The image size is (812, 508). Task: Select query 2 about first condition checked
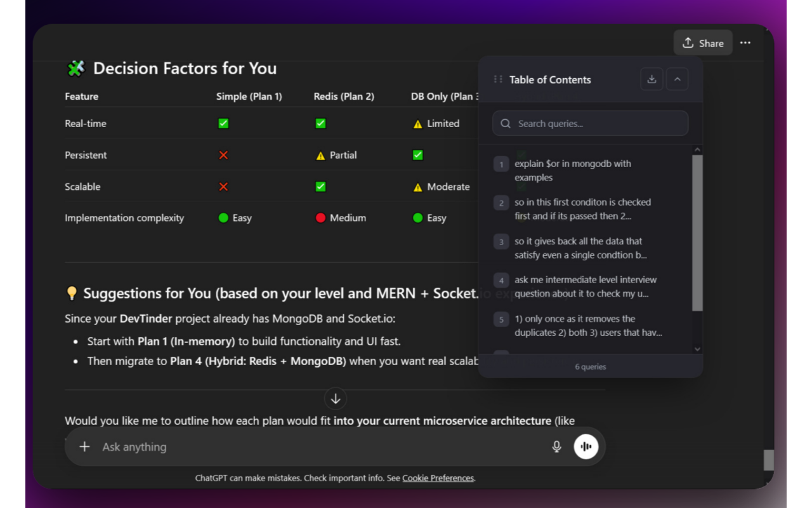click(582, 209)
